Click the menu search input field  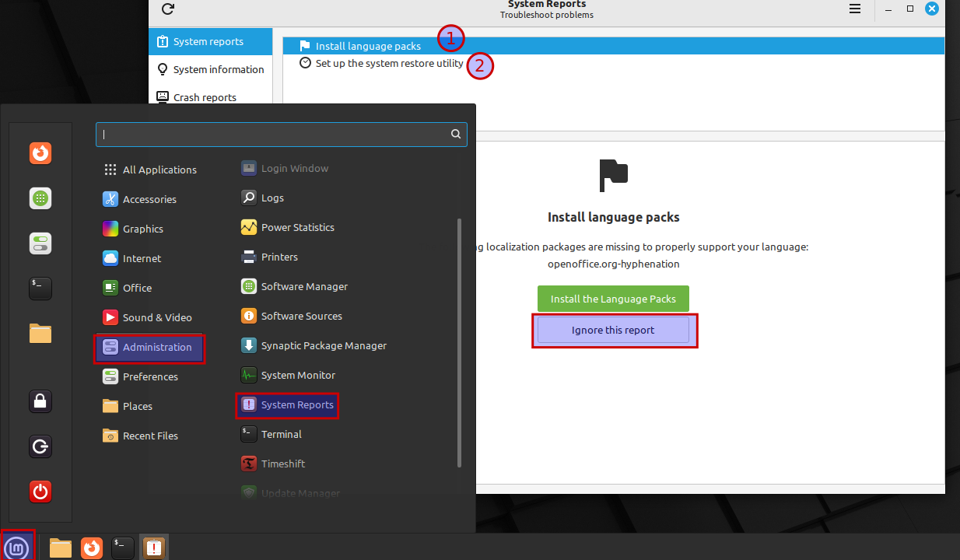click(x=282, y=134)
